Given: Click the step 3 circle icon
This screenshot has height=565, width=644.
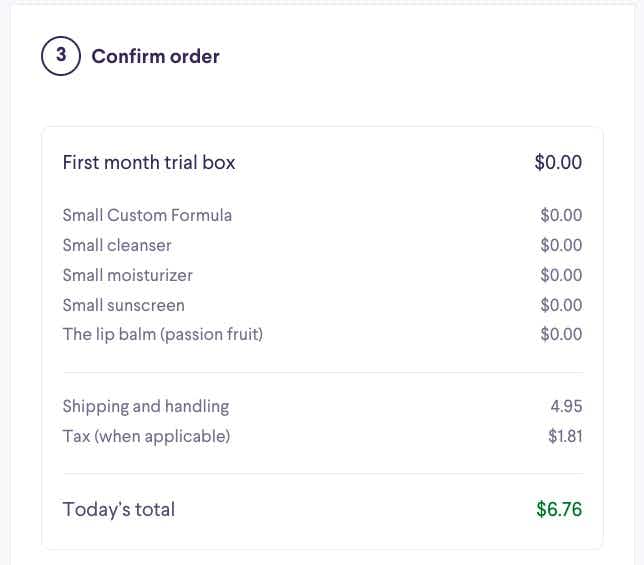Looking at the screenshot, I should pyautogui.click(x=61, y=57).
